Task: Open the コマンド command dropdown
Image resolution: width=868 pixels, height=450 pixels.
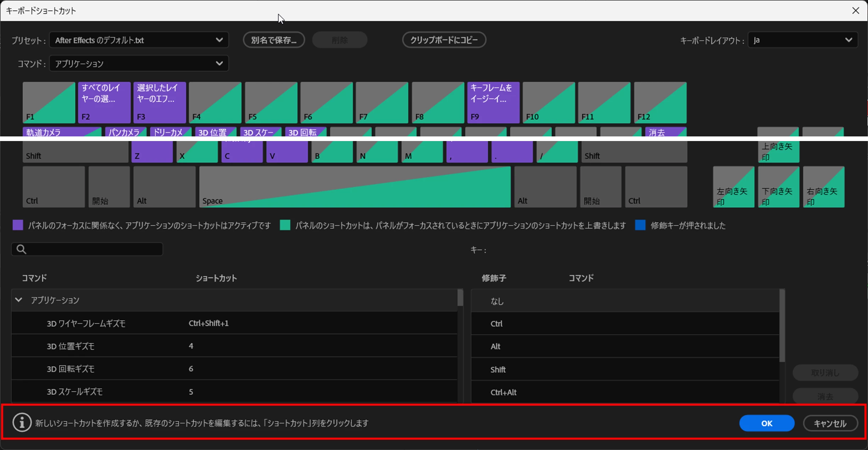Action: pos(139,64)
